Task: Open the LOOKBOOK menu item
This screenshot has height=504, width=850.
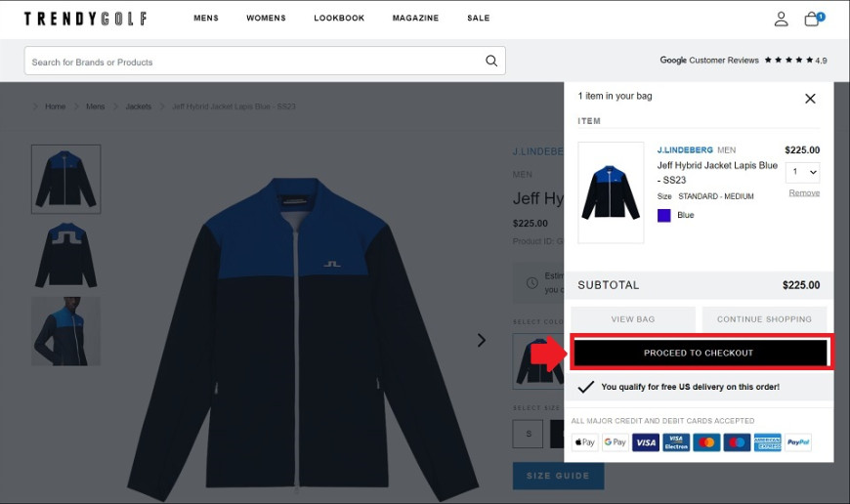Action: pyautogui.click(x=339, y=18)
